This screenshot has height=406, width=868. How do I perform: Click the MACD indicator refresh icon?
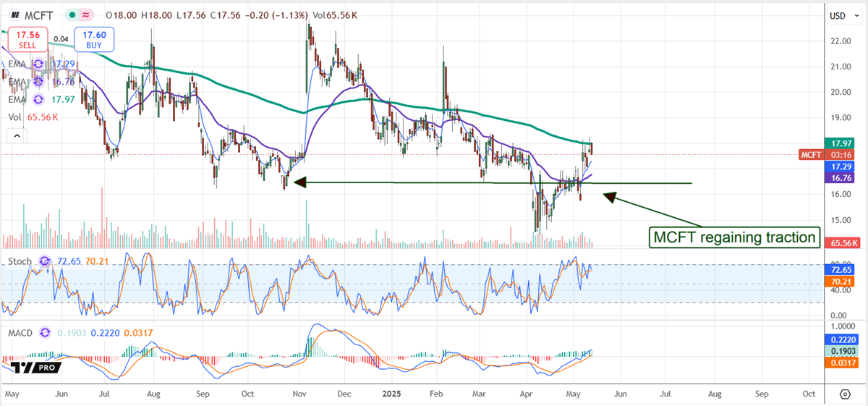[46, 331]
